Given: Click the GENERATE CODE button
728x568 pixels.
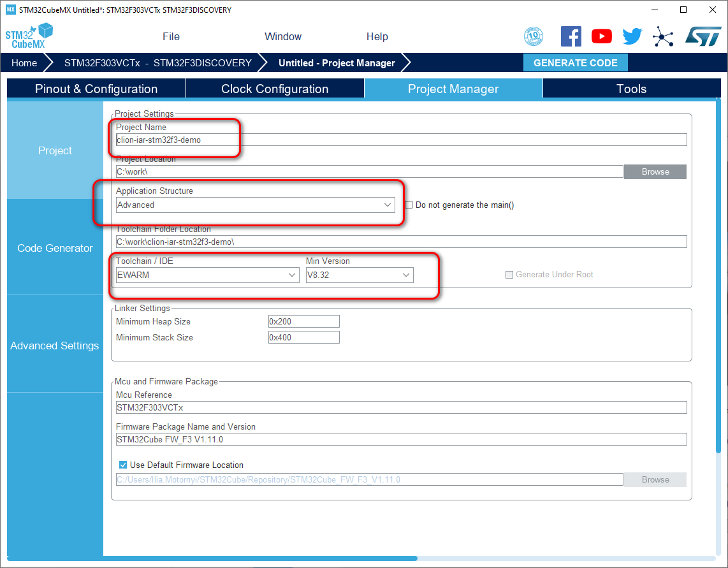Looking at the screenshot, I should (x=575, y=62).
